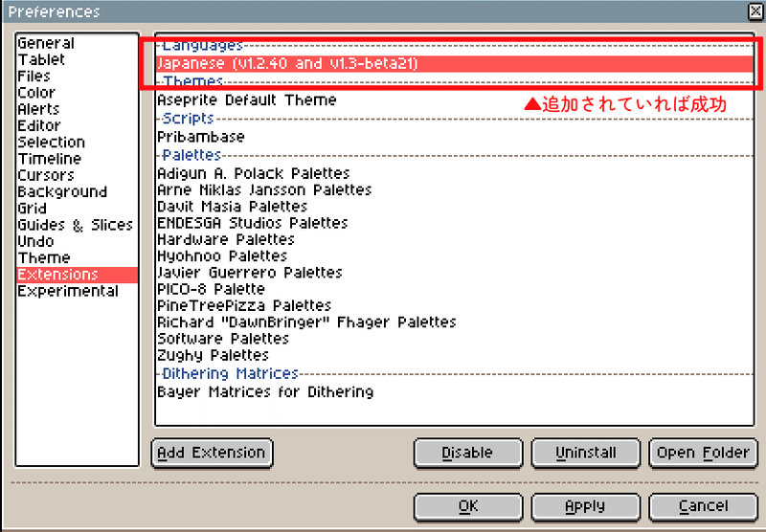Select Files in the preferences sidebar
Screen dimensions: 766x532
point(78,77)
